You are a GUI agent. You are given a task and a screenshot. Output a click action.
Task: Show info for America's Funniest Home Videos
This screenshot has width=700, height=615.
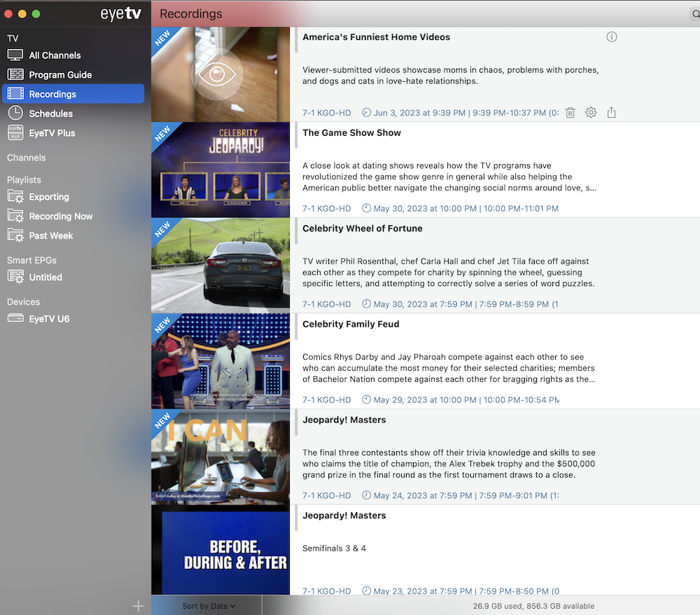click(x=612, y=37)
